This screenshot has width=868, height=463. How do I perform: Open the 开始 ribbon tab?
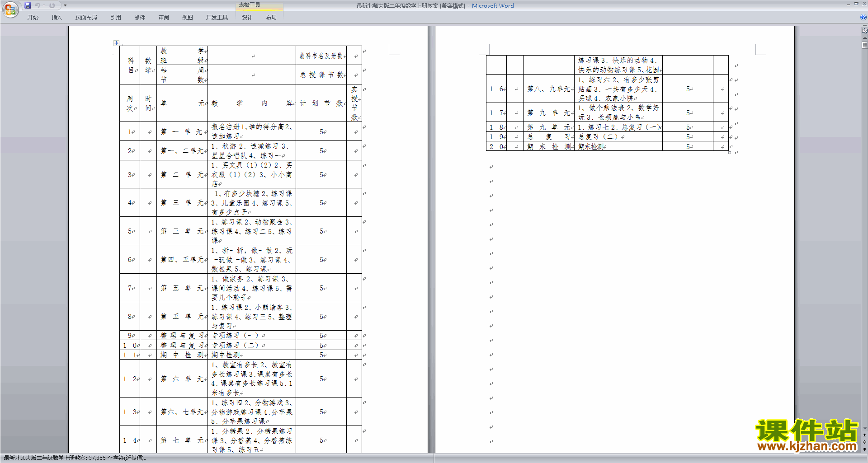33,18
